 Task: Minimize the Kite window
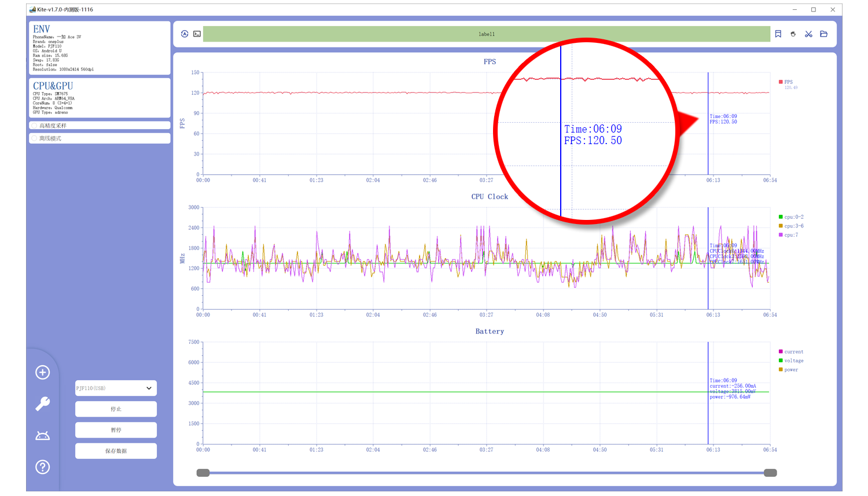click(795, 9)
